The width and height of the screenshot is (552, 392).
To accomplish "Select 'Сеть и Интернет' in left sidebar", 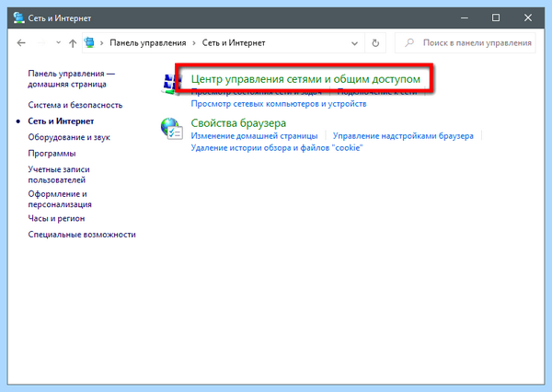I will [x=61, y=121].
